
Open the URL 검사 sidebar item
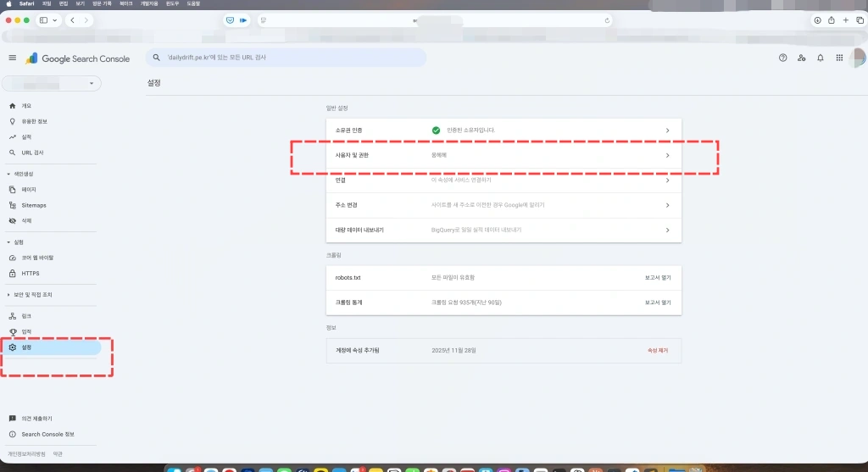[32, 153]
